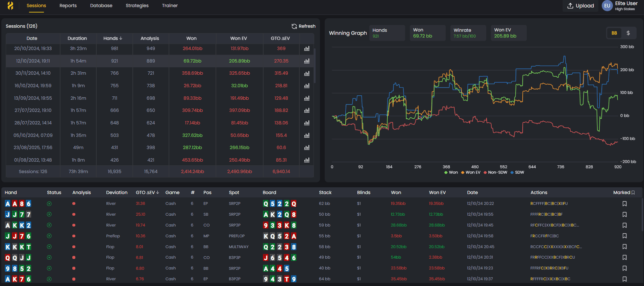Open chart icon for 23/08/2025 17:56 session

click(x=307, y=147)
